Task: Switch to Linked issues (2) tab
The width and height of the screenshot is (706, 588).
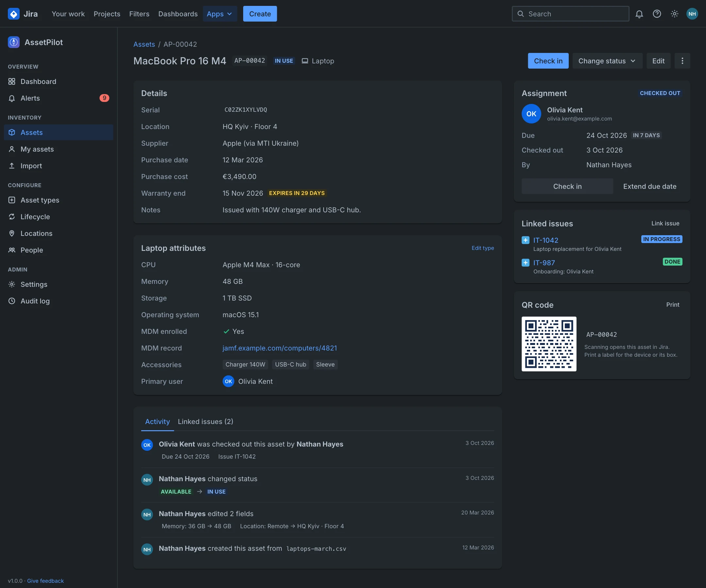Action: click(x=205, y=422)
